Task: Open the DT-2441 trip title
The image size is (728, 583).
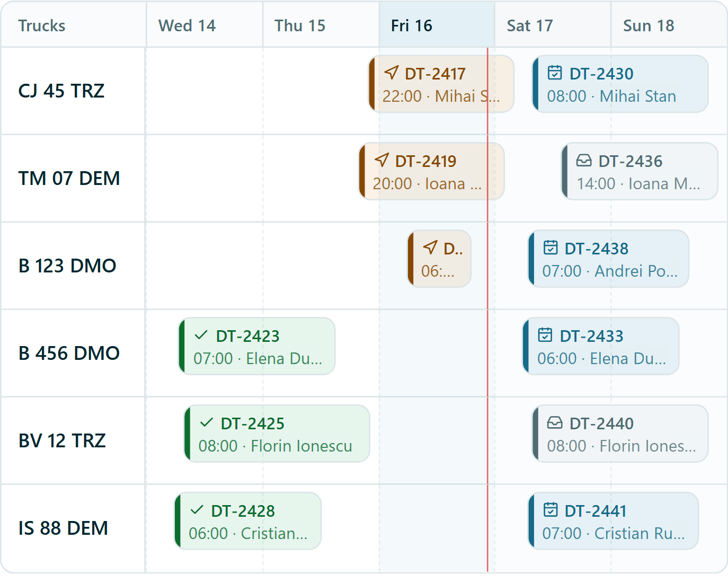Action: (596, 511)
